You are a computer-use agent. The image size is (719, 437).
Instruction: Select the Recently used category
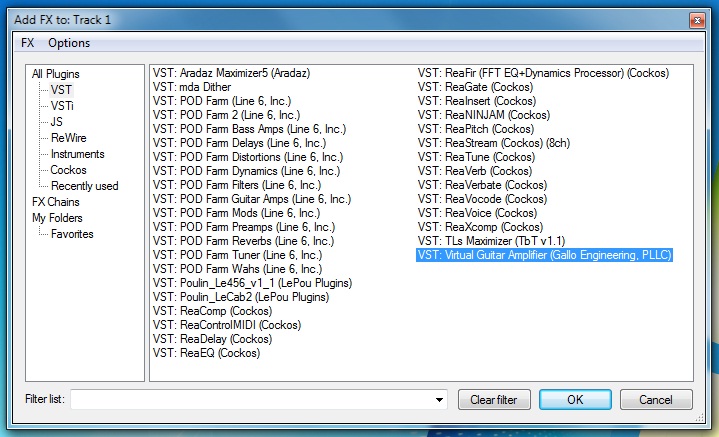[x=85, y=186]
